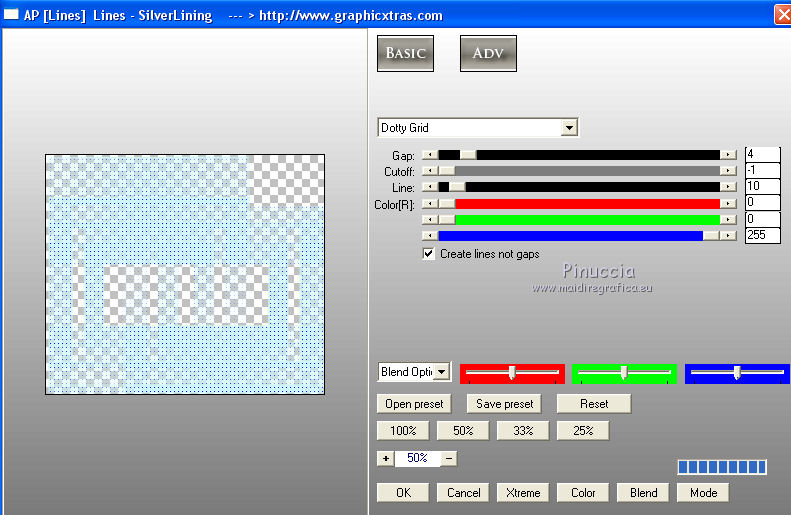Click the red blend slider handle
The image size is (791, 515).
point(512,373)
